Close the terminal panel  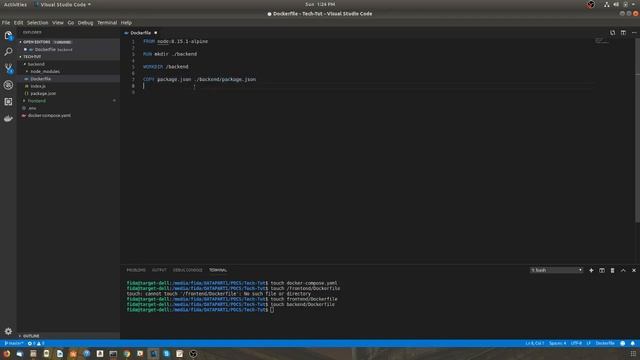coord(634,270)
